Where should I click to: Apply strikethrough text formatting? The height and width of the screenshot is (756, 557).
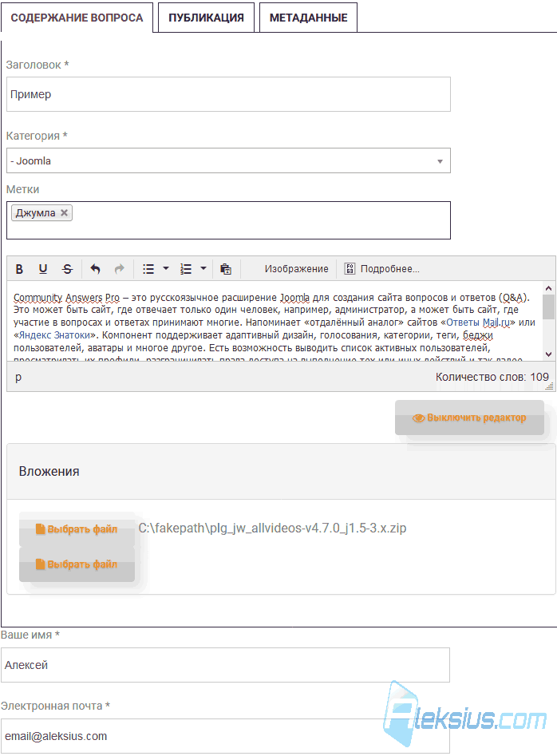click(68, 269)
